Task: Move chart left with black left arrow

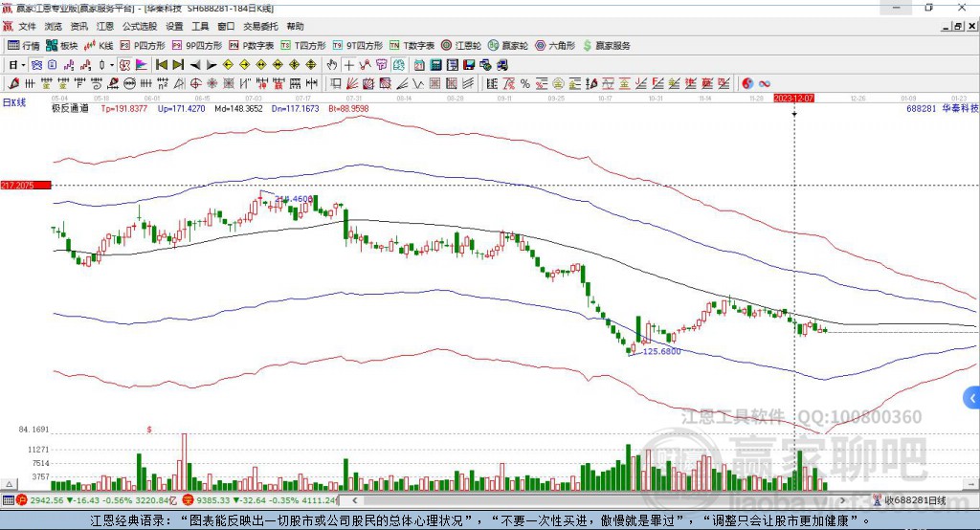Action: (x=195, y=65)
